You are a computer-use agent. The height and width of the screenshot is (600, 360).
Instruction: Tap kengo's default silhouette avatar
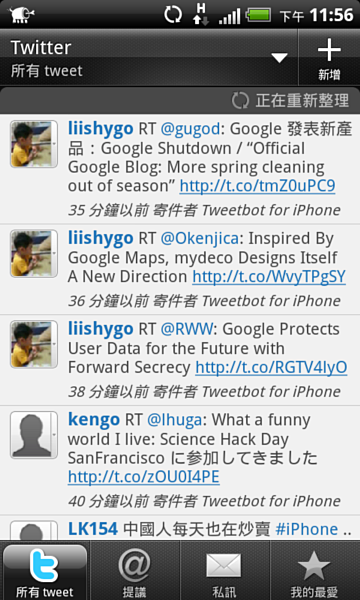34,435
